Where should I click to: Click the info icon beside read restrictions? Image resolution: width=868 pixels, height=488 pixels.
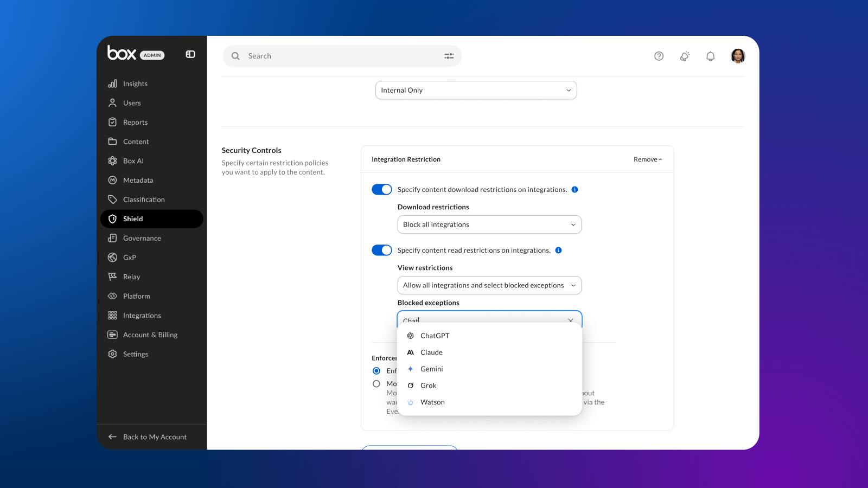[x=558, y=251]
